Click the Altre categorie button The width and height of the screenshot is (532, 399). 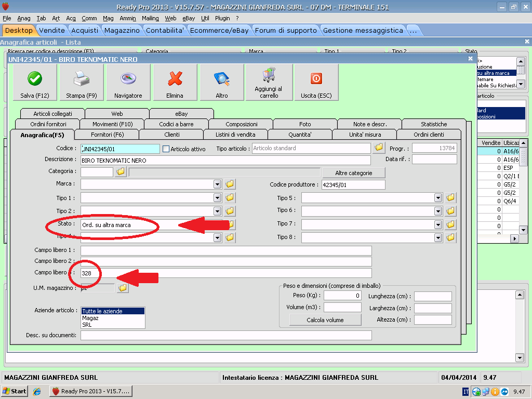(354, 173)
